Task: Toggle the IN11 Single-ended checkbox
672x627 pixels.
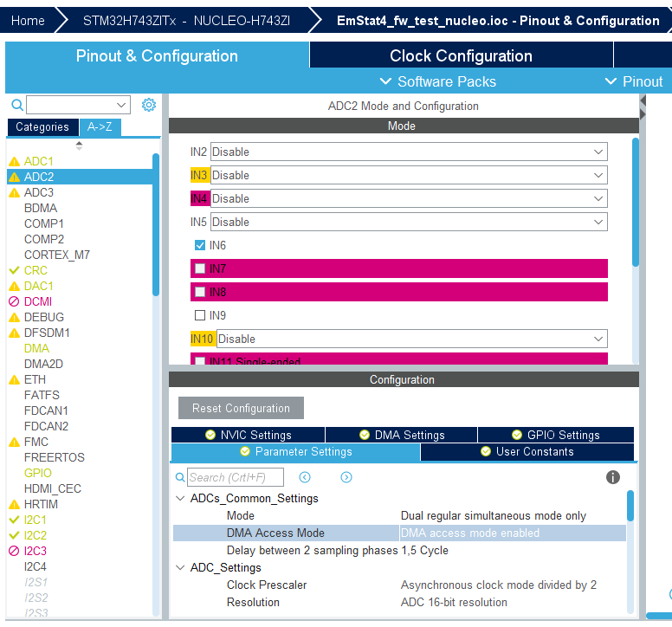Action: coord(200,361)
